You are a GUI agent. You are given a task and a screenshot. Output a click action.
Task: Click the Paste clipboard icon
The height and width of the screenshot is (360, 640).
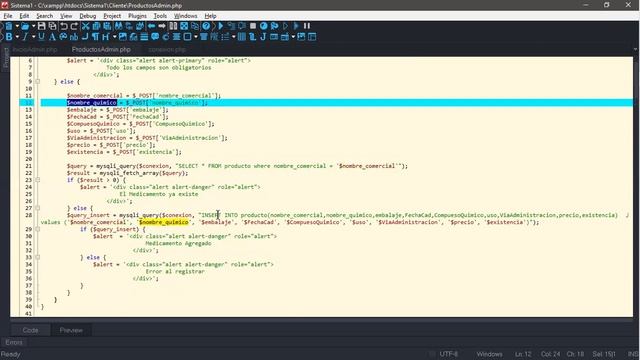point(107,26)
